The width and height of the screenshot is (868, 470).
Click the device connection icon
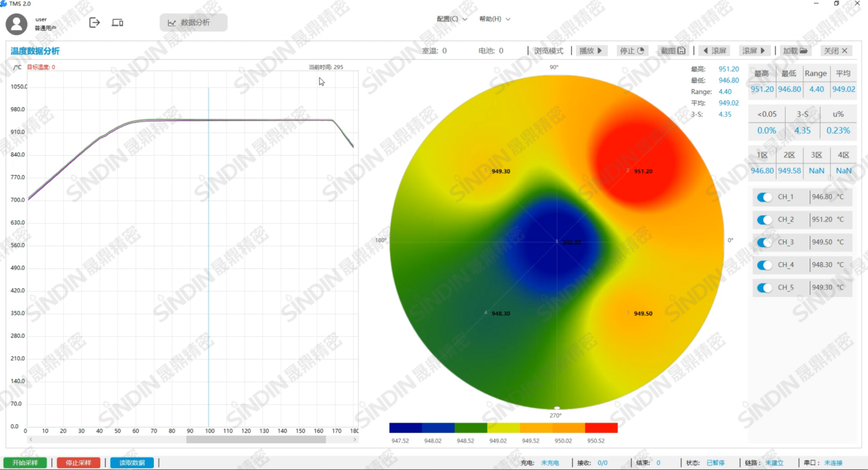117,23
